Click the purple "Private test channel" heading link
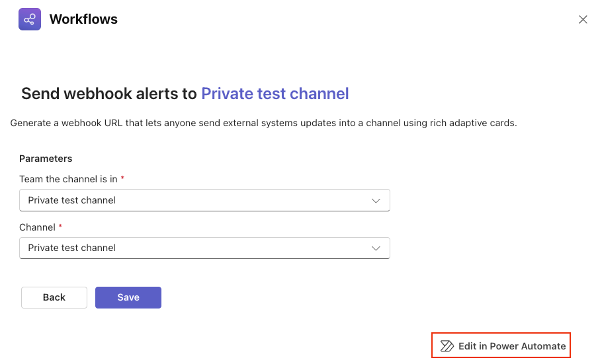 [x=275, y=94]
